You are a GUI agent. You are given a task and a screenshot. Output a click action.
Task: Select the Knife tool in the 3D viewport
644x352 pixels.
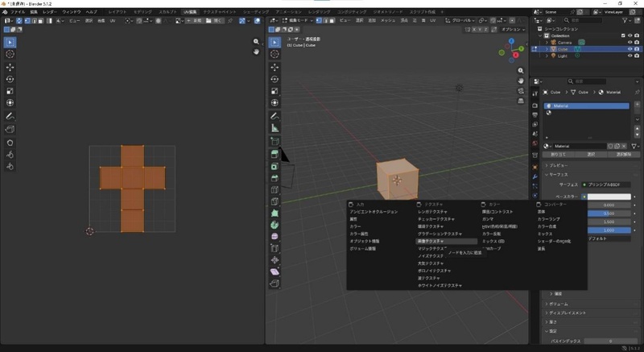point(275,201)
